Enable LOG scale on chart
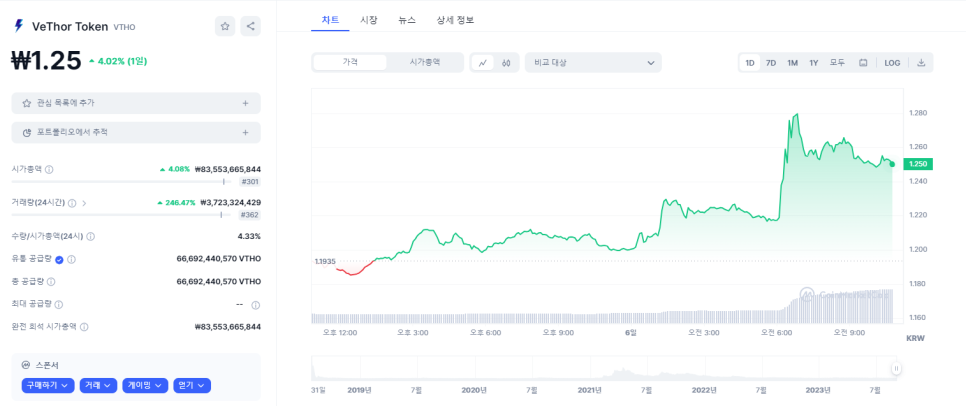The image size is (966, 406). point(892,62)
